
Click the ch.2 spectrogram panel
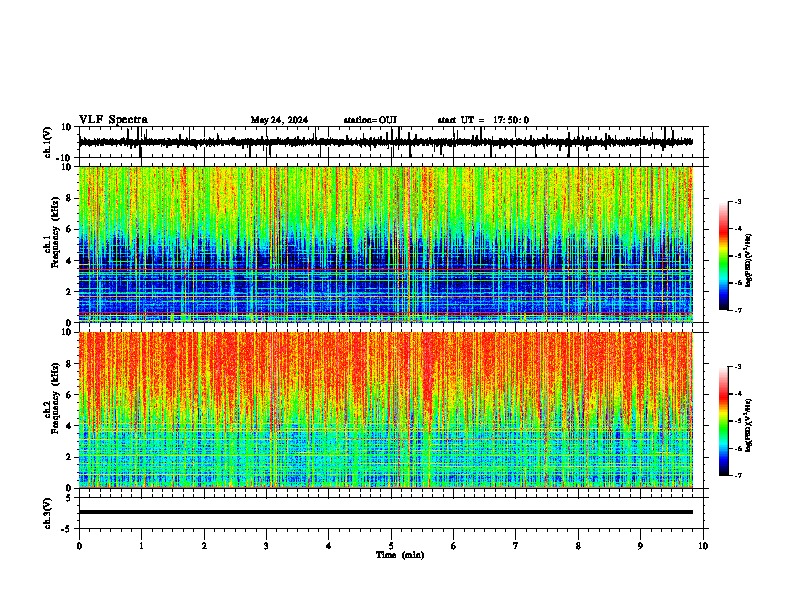[385, 410]
